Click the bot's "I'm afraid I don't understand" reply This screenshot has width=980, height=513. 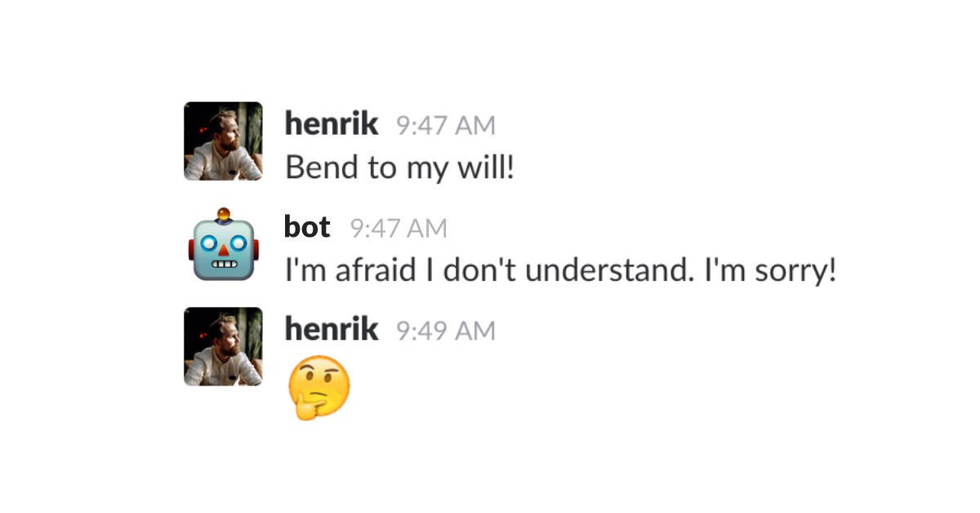(560, 270)
